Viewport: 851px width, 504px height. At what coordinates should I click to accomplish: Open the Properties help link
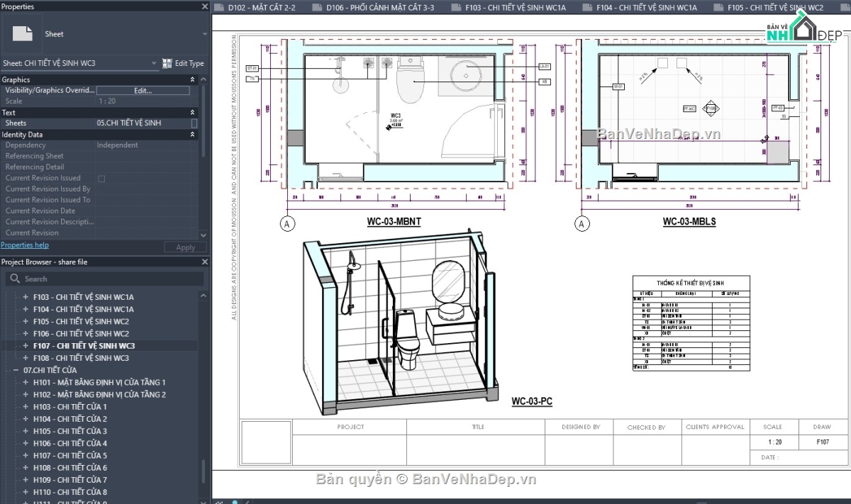click(x=25, y=245)
